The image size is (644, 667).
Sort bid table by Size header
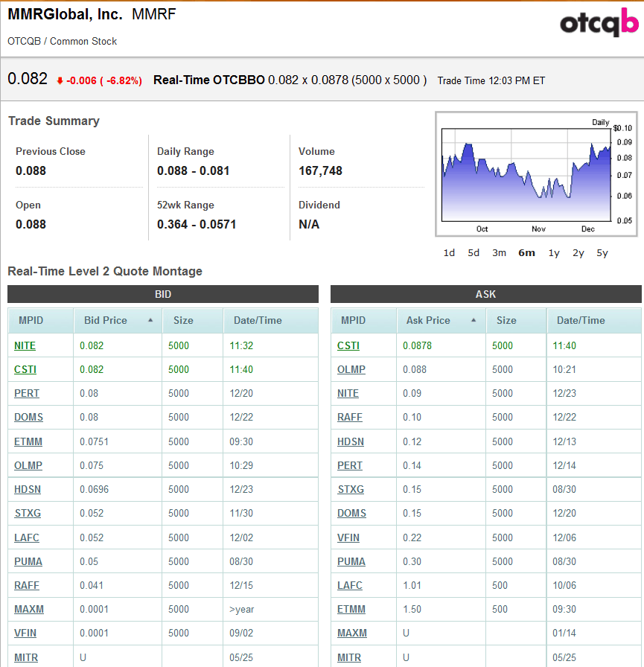[x=183, y=320]
